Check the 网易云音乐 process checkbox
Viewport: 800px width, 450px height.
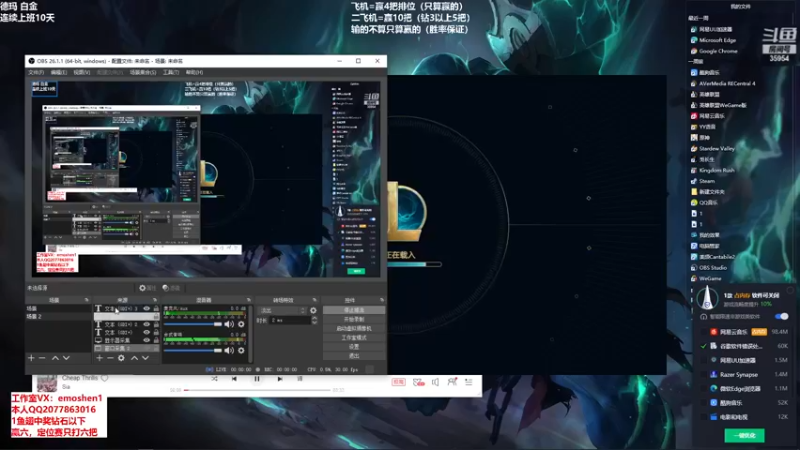(704, 332)
